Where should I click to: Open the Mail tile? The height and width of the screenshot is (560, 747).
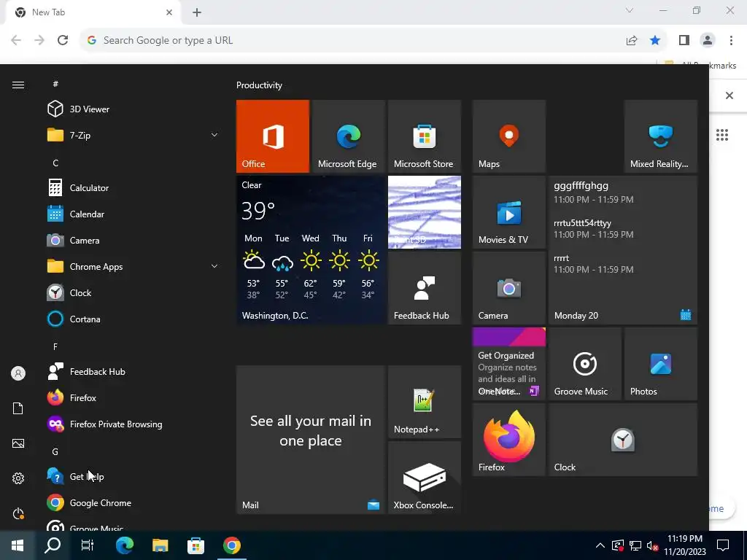pyautogui.click(x=311, y=440)
